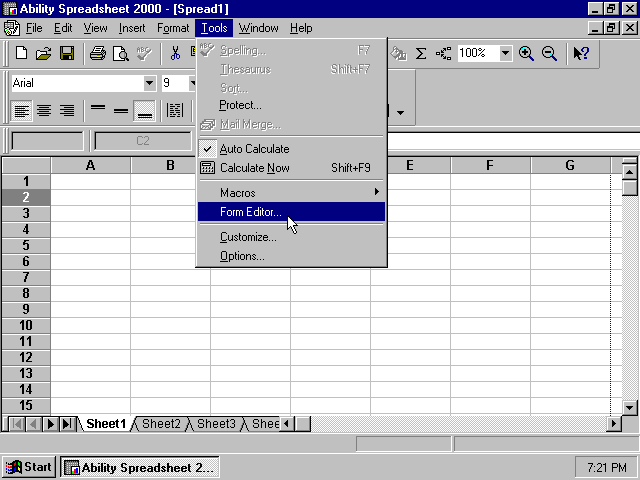
Task: Click the outline border grid icon
Action: pyautogui.click(x=175, y=110)
